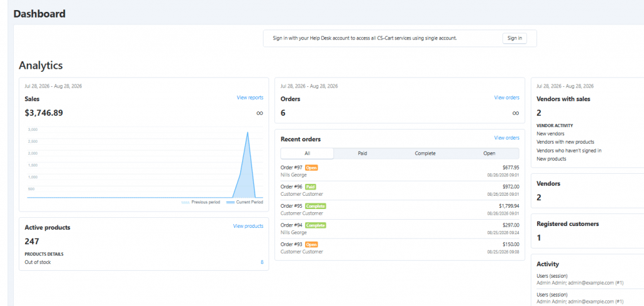Click the Vendors with sales heading
644x306 pixels.
pyautogui.click(x=563, y=99)
